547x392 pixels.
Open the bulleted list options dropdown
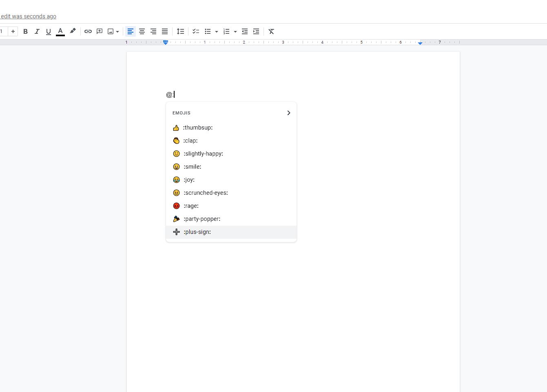coord(216,31)
